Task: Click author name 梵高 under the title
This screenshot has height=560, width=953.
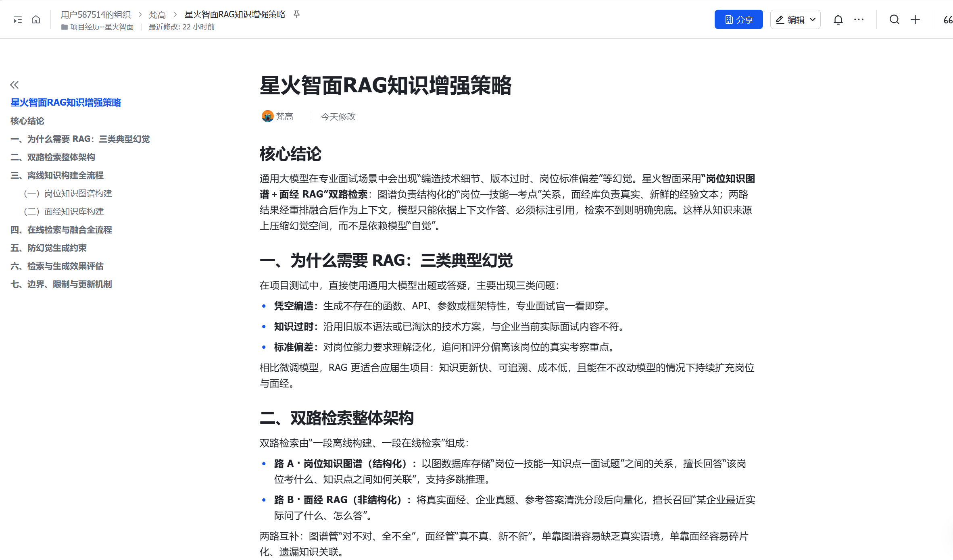Action: (284, 117)
